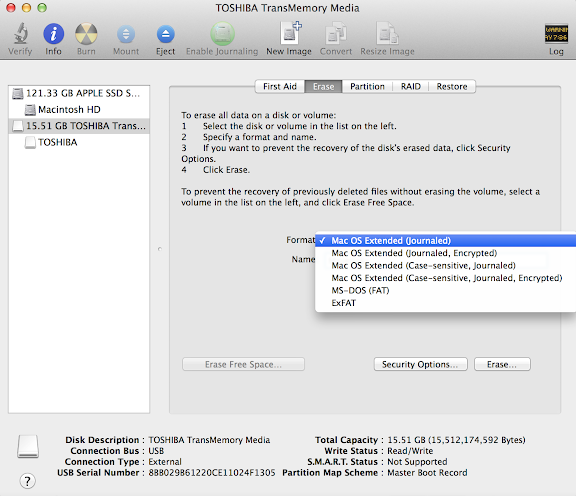Screen dimensions: 576x496
Task: Open Security Options dialog
Action: (421, 364)
